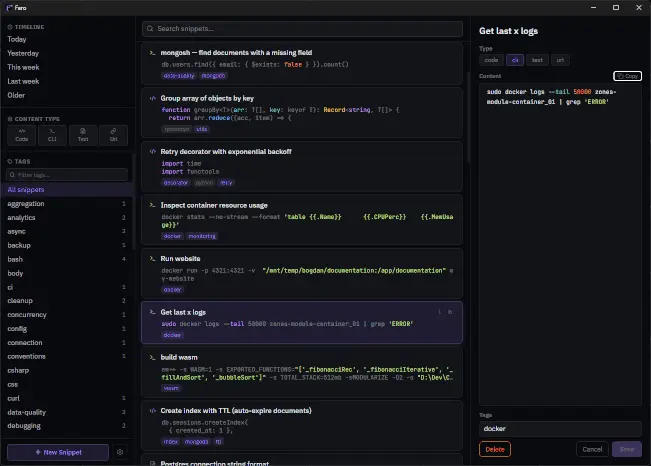Set snippet type to code in editor
Screen dimensions: 651x466
[491, 60]
